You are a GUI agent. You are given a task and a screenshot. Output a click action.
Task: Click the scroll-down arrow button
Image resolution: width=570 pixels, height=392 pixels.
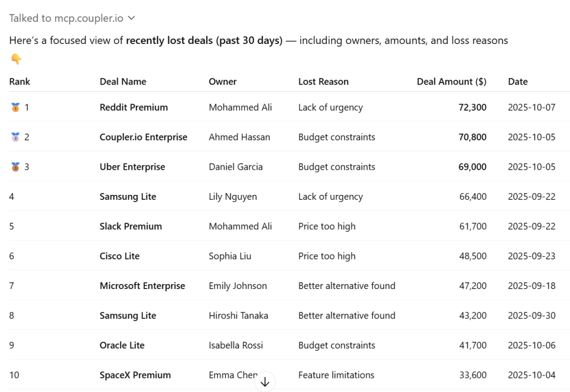tap(265, 381)
